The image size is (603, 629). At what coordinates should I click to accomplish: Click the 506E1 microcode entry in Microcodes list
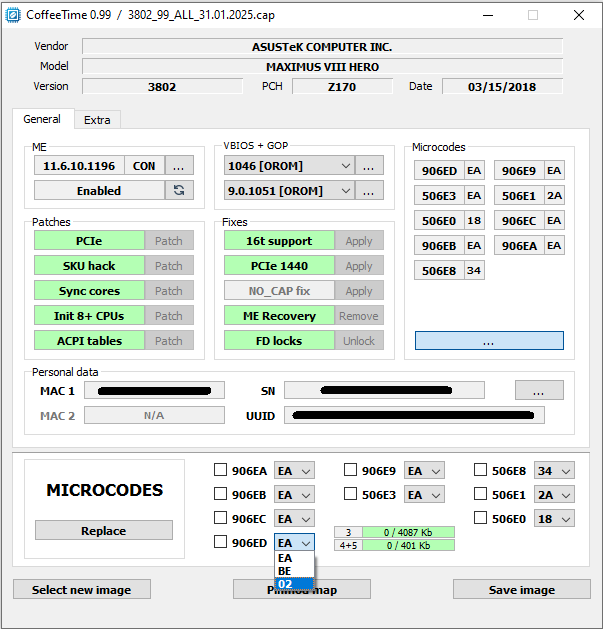519,195
